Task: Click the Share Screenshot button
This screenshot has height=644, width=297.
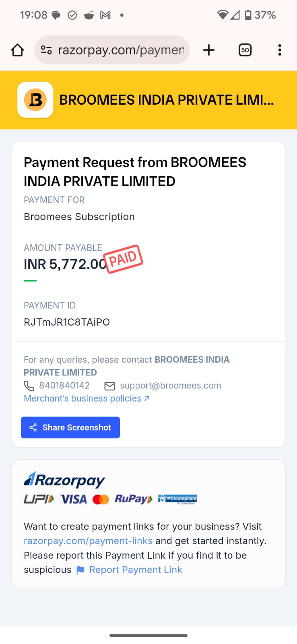Action: click(70, 427)
